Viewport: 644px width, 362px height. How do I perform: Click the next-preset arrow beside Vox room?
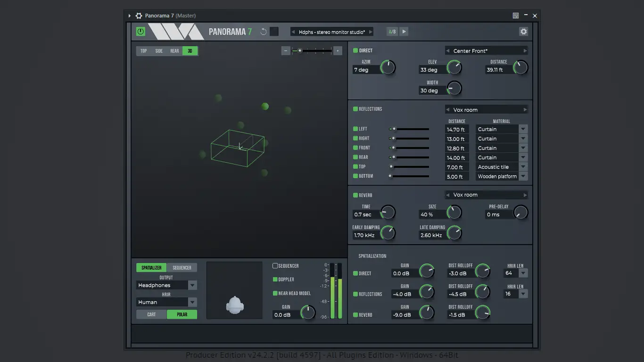click(x=525, y=109)
